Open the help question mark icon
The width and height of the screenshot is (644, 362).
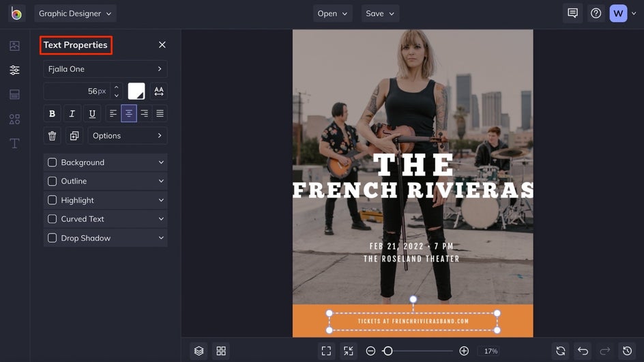pos(596,14)
